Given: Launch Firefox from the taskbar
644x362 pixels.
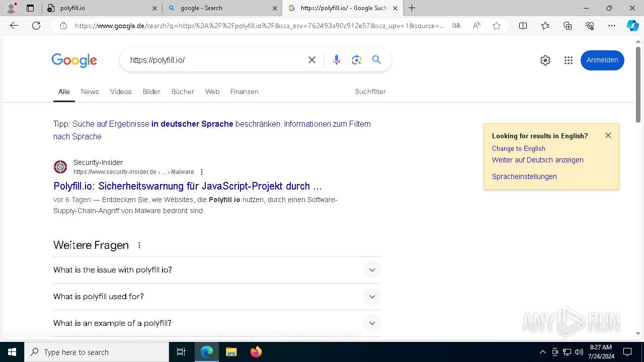Looking at the screenshot, I should coord(256,352).
